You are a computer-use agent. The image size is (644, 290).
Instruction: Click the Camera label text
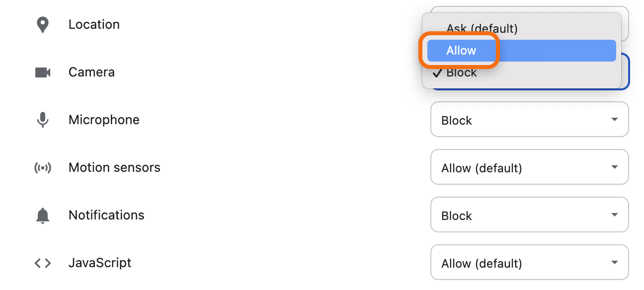[x=91, y=72]
